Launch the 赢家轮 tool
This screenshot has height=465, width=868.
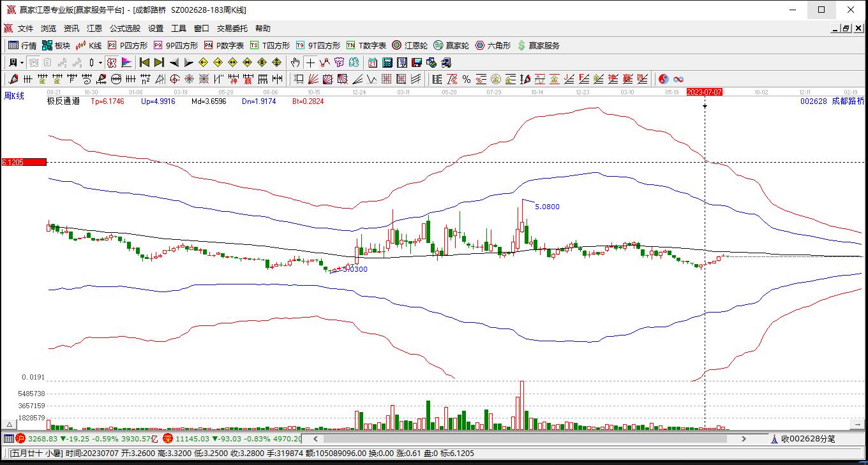[451, 45]
